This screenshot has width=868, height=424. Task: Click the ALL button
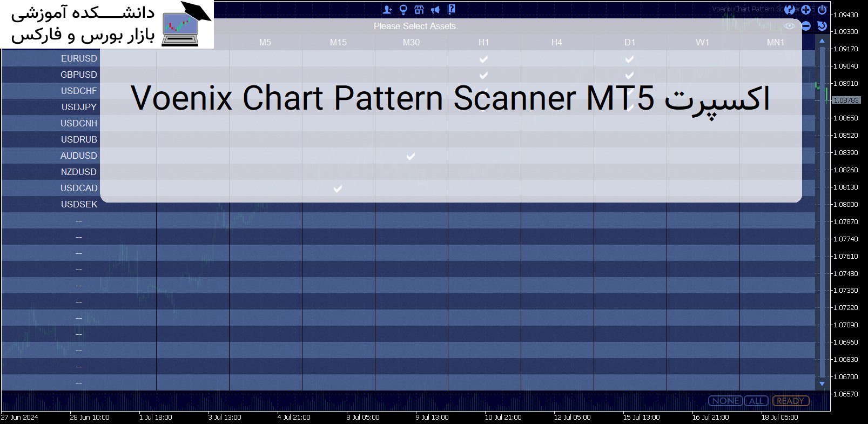(756, 401)
